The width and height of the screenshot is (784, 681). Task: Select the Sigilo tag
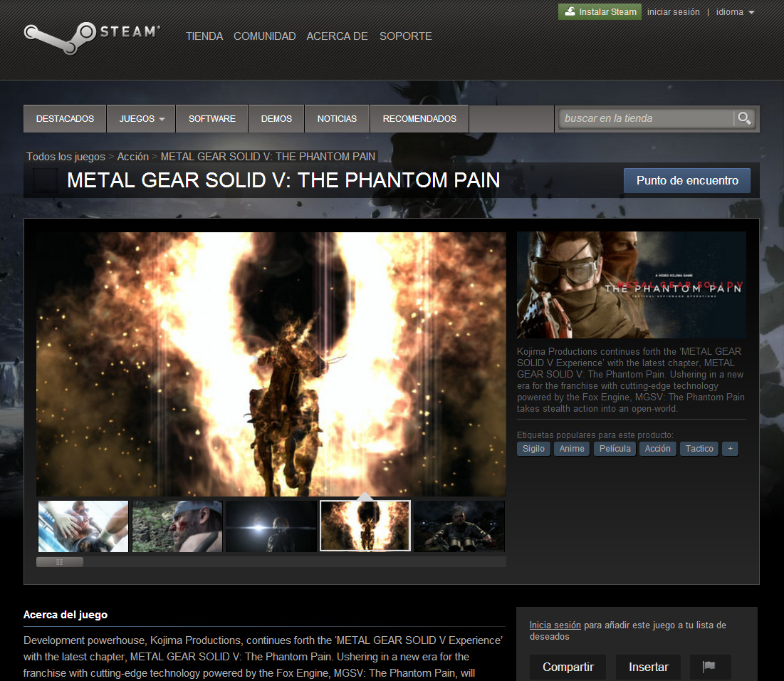pos(533,448)
